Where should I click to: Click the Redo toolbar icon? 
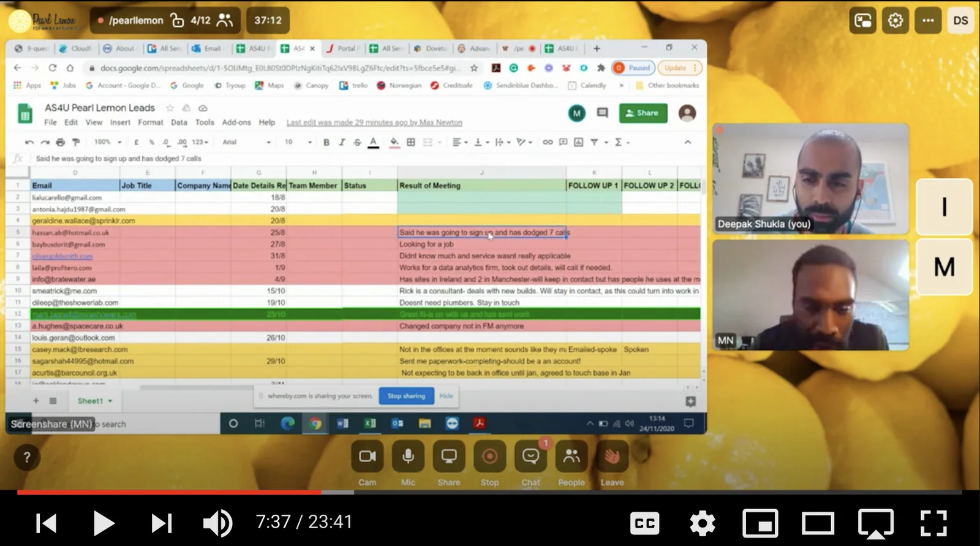(44, 142)
